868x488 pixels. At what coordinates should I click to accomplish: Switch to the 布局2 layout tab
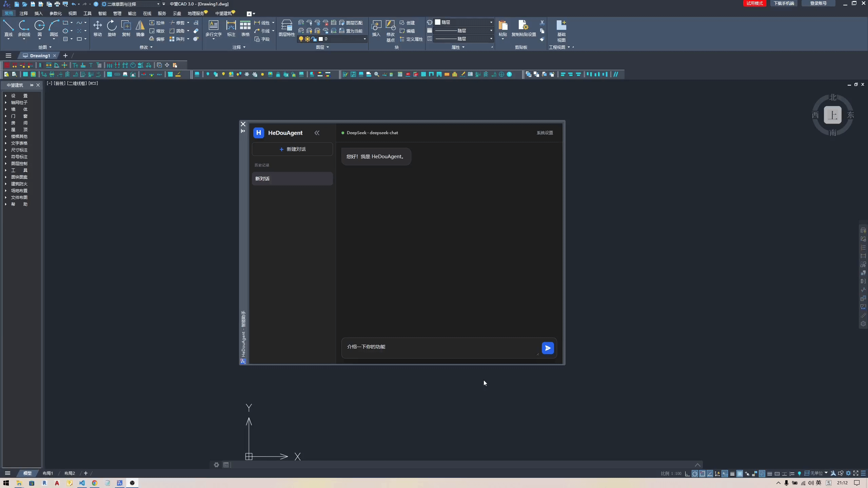point(70,473)
